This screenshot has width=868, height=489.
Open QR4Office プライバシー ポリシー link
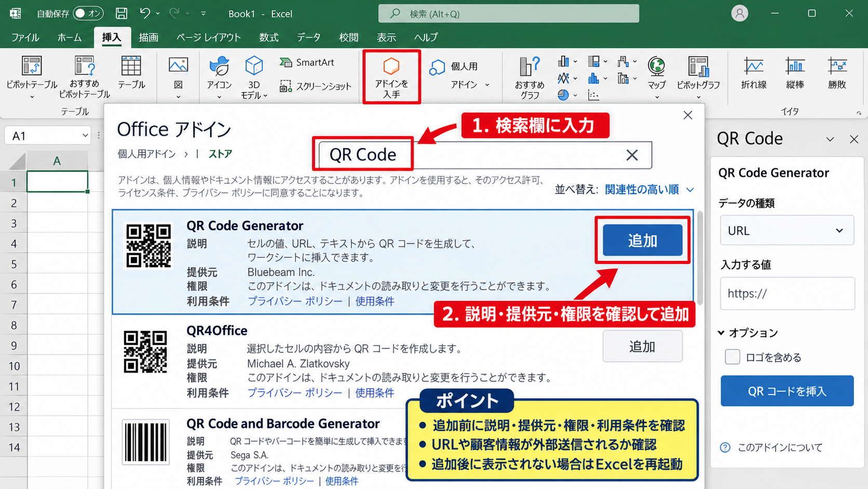(x=294, y=393)
